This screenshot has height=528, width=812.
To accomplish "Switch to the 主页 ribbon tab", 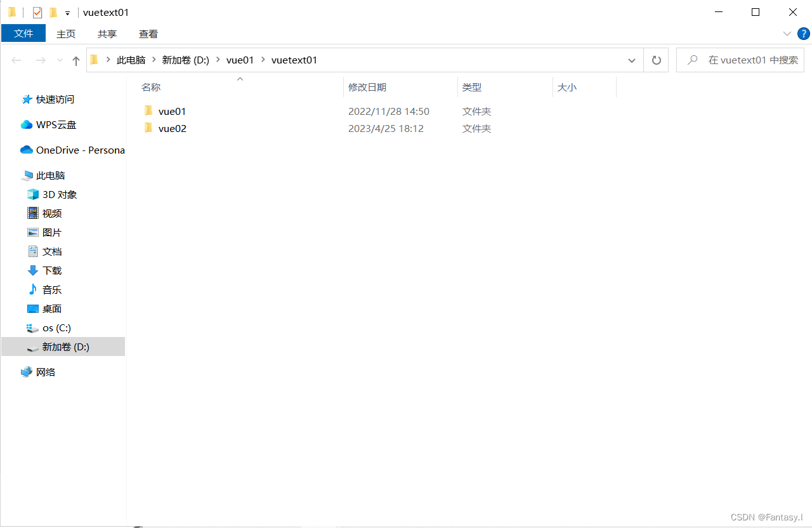I will [x=66, y=34].
